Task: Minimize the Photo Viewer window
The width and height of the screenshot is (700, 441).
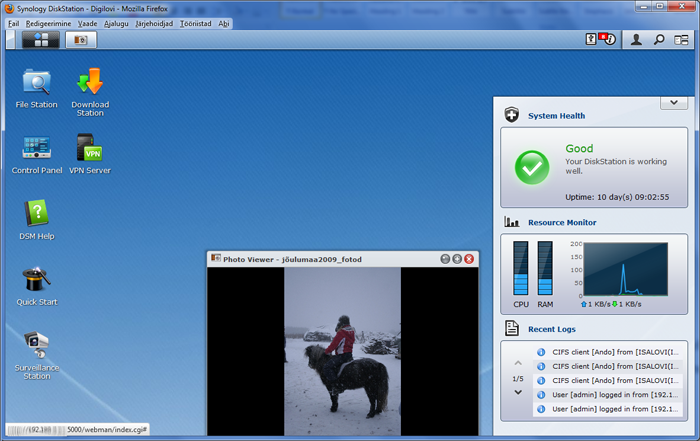Action: [x=445, y=259]
